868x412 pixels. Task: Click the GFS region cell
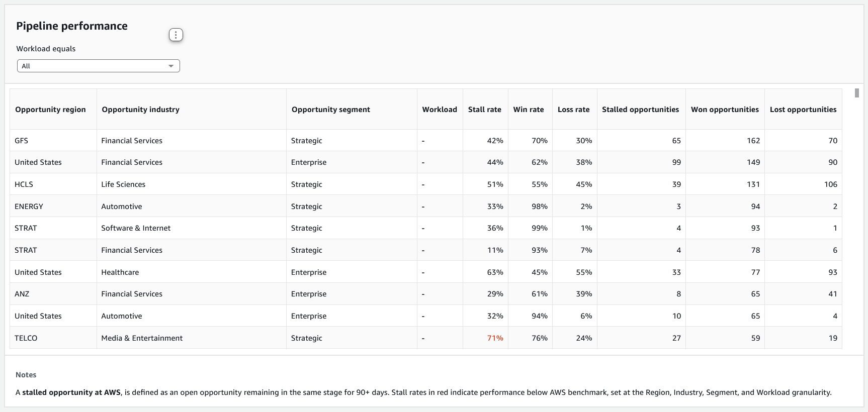(22, 141)
